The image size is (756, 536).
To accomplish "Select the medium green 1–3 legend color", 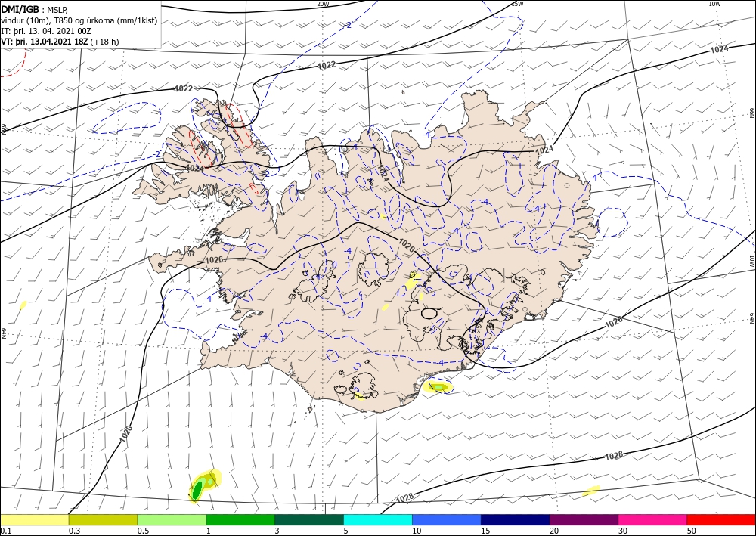I will point(240,519).
